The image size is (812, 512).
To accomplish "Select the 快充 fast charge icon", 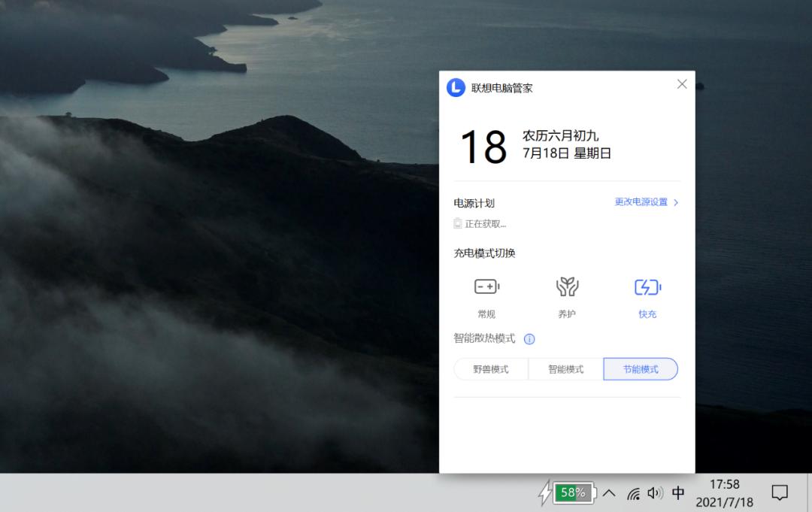I will coord(646,286).
